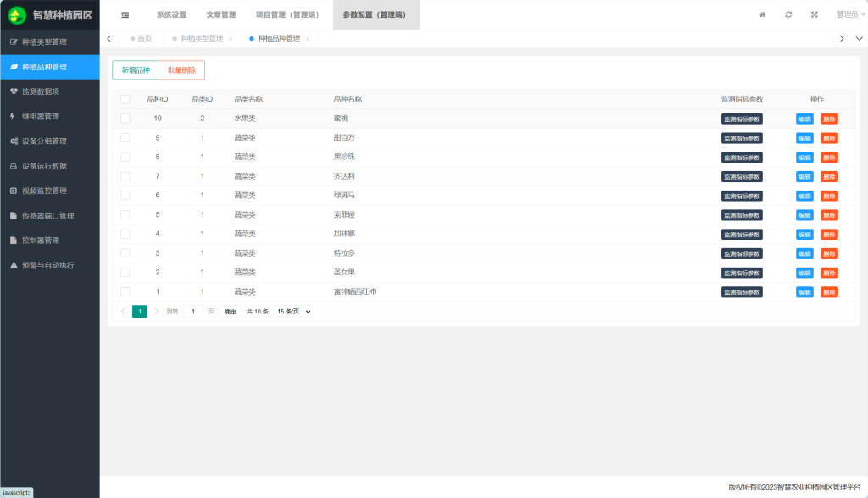This screenshot has height=498, width=868.
Task: Click the home icon in top bar
Action: 762,14
